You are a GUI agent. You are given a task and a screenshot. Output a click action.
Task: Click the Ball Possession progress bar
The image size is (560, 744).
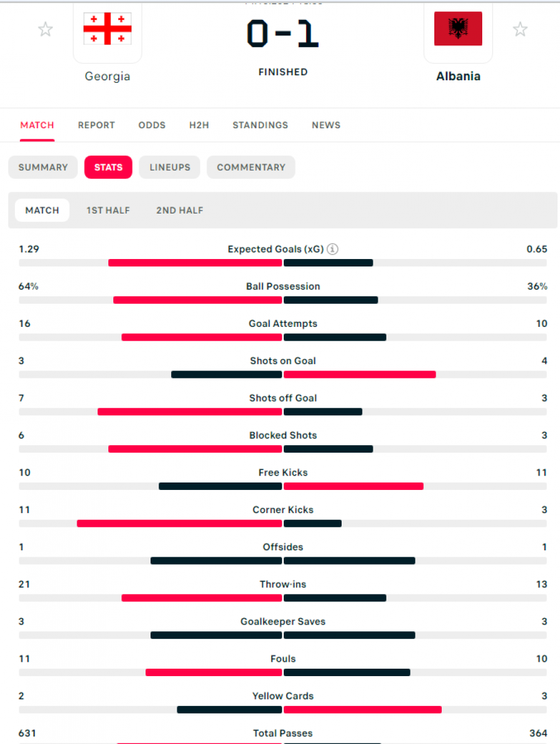[282, 300]
